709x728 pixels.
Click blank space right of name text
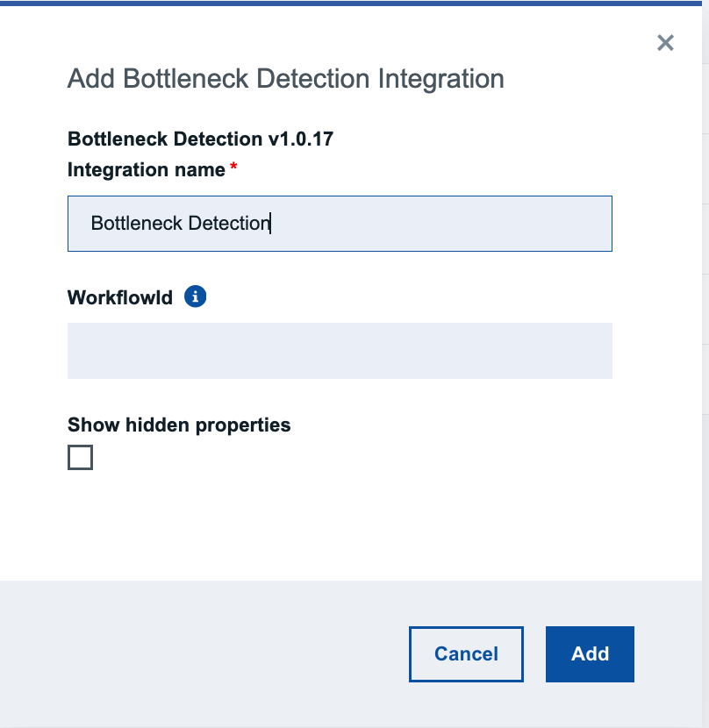coord(441,224)
